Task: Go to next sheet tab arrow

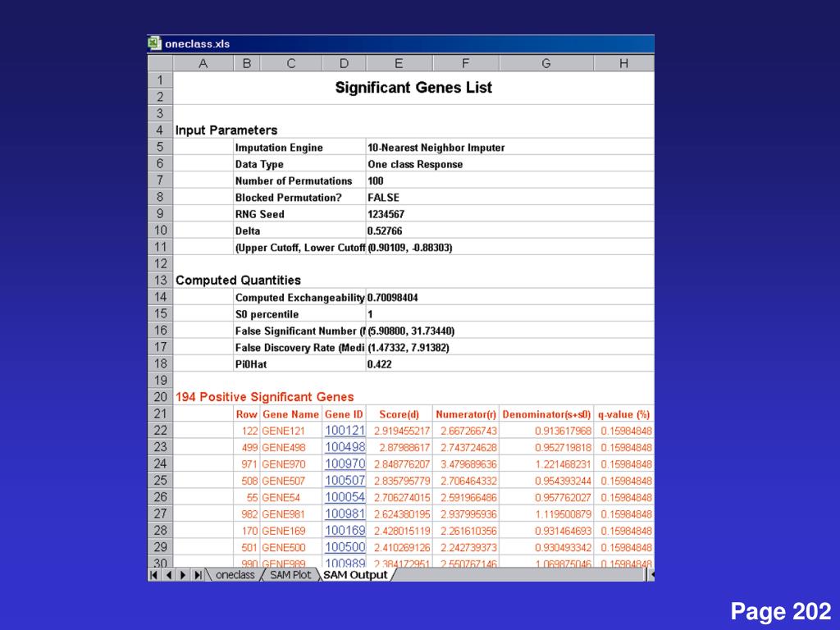Action: [183, 575]
